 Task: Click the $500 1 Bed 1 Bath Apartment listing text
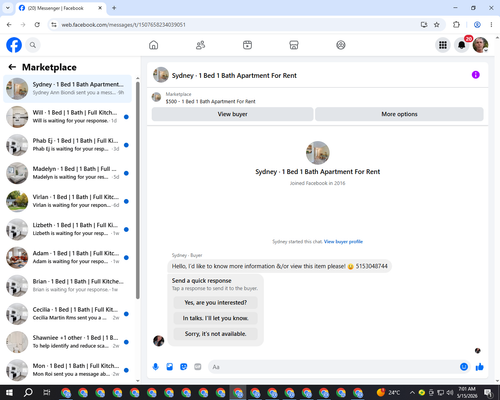click(x=210, y=101)
